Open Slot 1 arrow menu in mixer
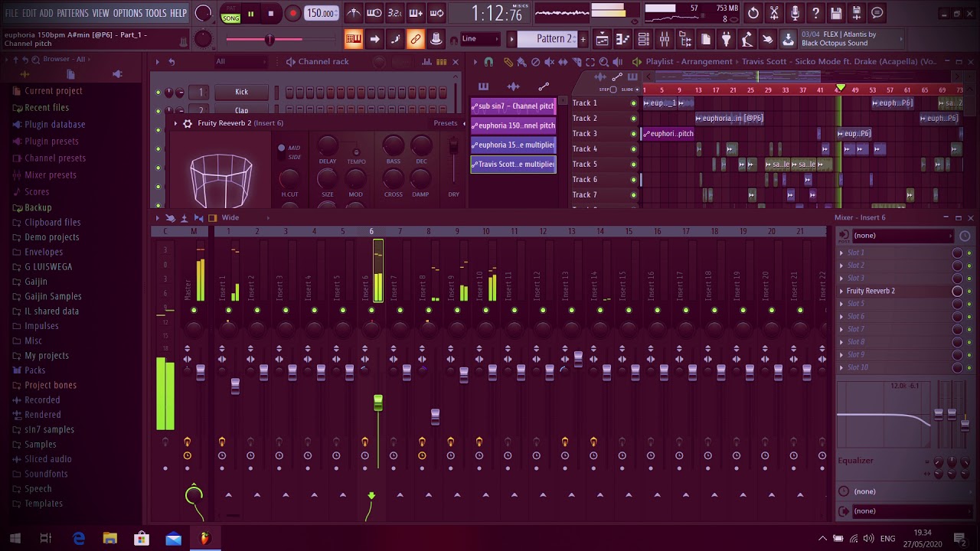The height and width of the screenshot is (551, 980). [x=841, y=253]
